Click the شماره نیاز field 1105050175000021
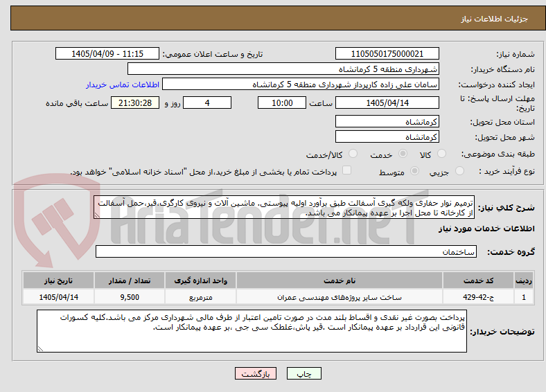Image resolution: width=546 pixels, height=392 pixels. click(387, 53)
